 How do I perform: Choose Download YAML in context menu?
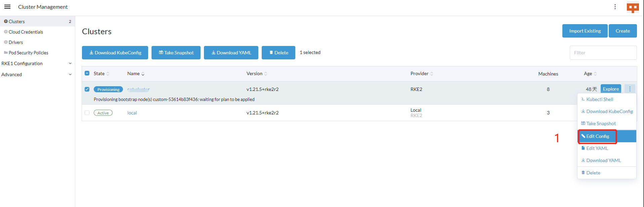pos(607,160)
